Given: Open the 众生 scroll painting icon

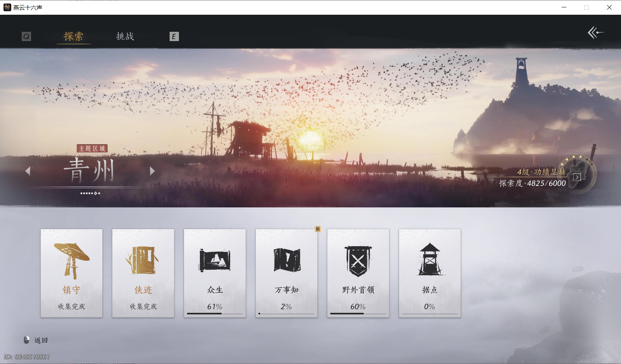Looking at the screenshot, I should [x=215, y=260].
